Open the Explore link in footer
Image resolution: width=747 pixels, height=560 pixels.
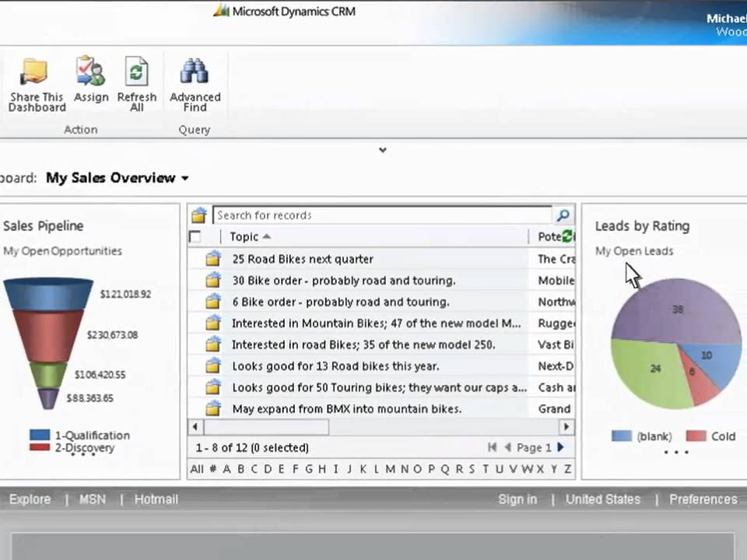coord(30,499)
